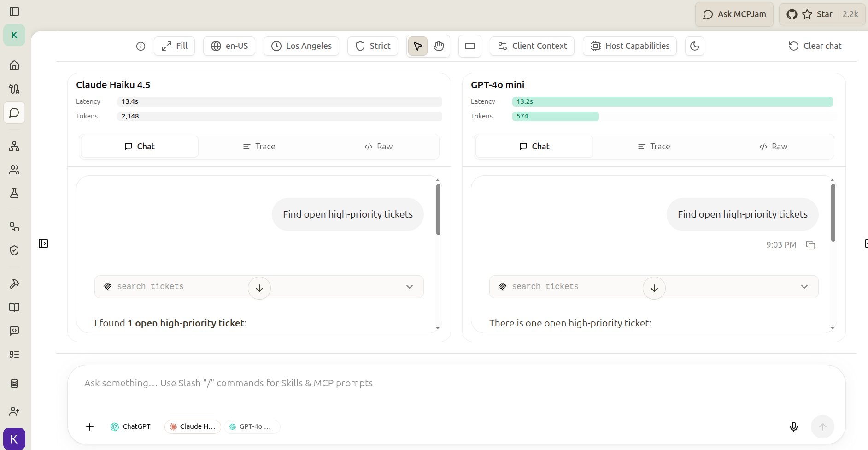
Task: Click the Clear chat button
Action: (815, 46)
